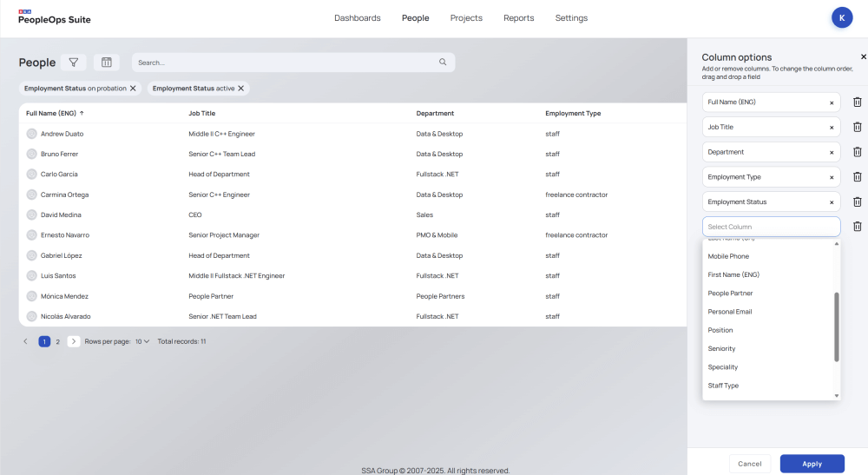Go to the Reports tab
Screen dimensions: 868x475
[x=518, y=18]
